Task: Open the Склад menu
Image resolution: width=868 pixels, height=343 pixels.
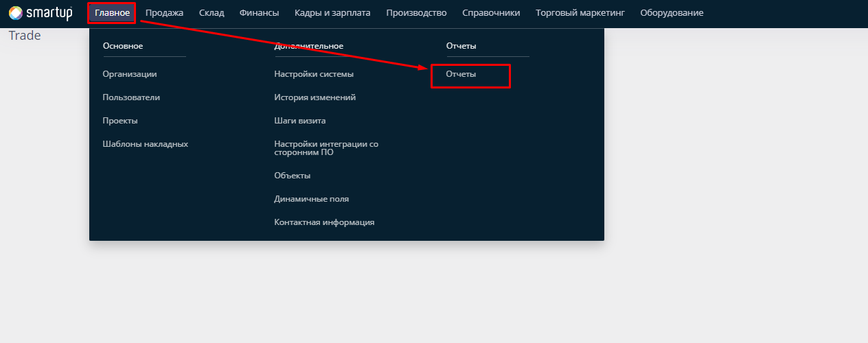Action: (x=212, y=12)
